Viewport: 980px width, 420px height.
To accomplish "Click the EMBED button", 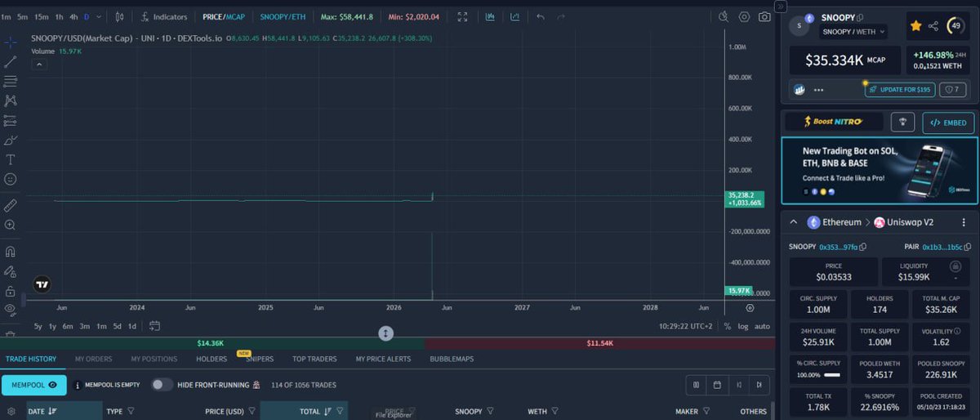I will 948,123.
